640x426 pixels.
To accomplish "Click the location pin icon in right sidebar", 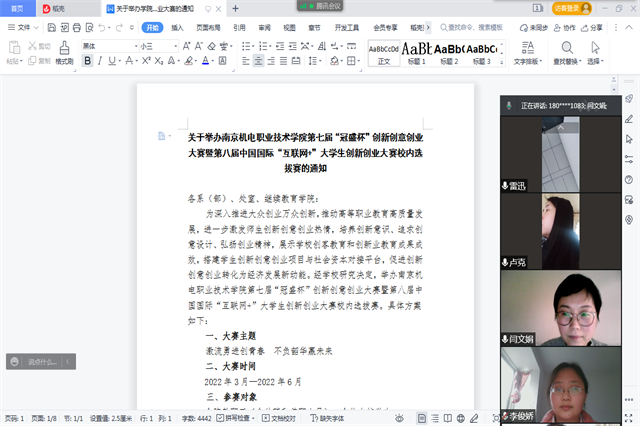I will (x=628, y=220).
